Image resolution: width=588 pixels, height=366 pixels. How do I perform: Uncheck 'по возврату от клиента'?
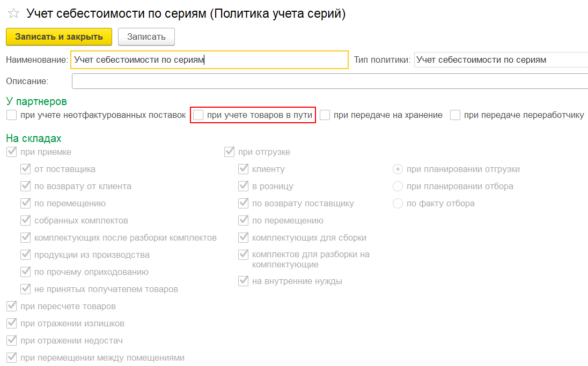pos(26,186)
